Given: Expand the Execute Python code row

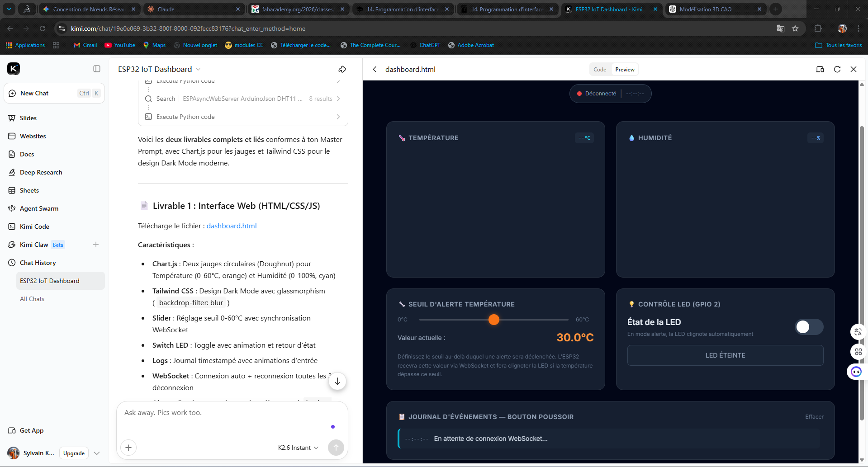Looking at the screenshot, I should (x=243, y=117).
